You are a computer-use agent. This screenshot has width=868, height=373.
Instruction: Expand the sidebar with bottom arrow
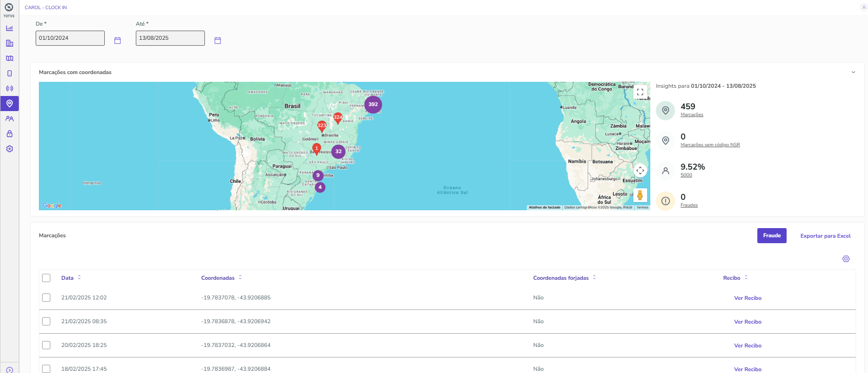coord(9,369)
